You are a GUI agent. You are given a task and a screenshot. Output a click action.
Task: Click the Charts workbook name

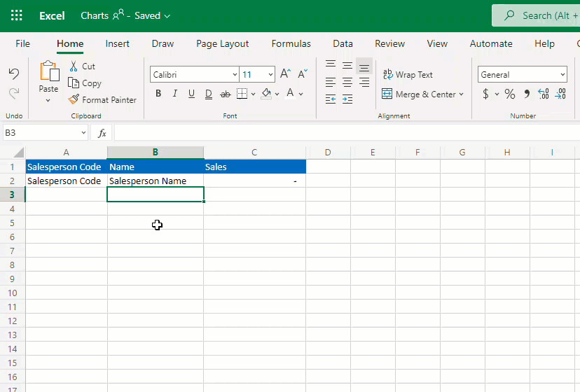tap(95, 15)
